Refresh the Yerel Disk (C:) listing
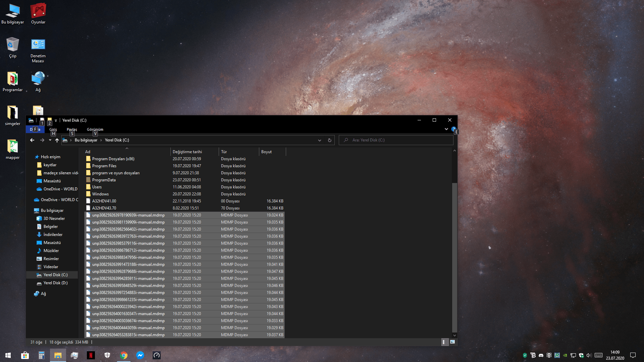 329,140
